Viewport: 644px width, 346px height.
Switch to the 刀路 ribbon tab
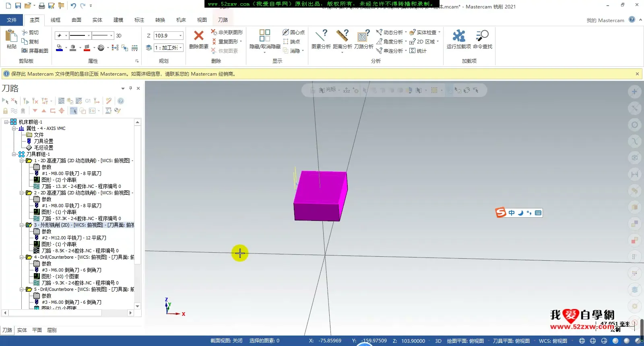pyautogui.click(x=223, y=20)
